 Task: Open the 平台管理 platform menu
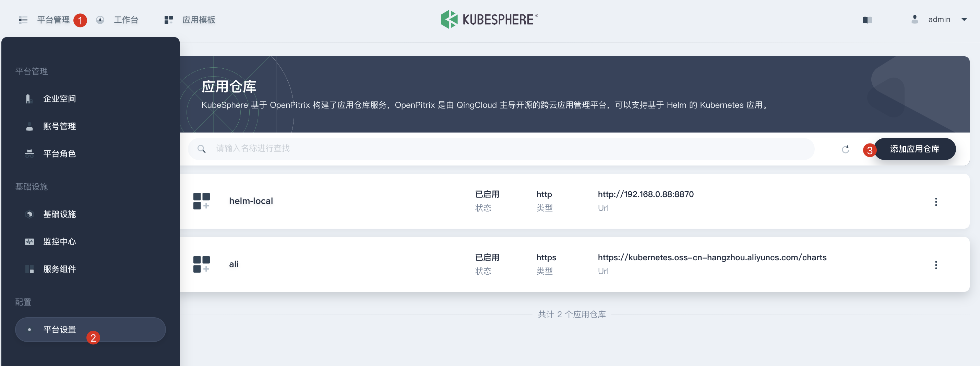(53, 20)
